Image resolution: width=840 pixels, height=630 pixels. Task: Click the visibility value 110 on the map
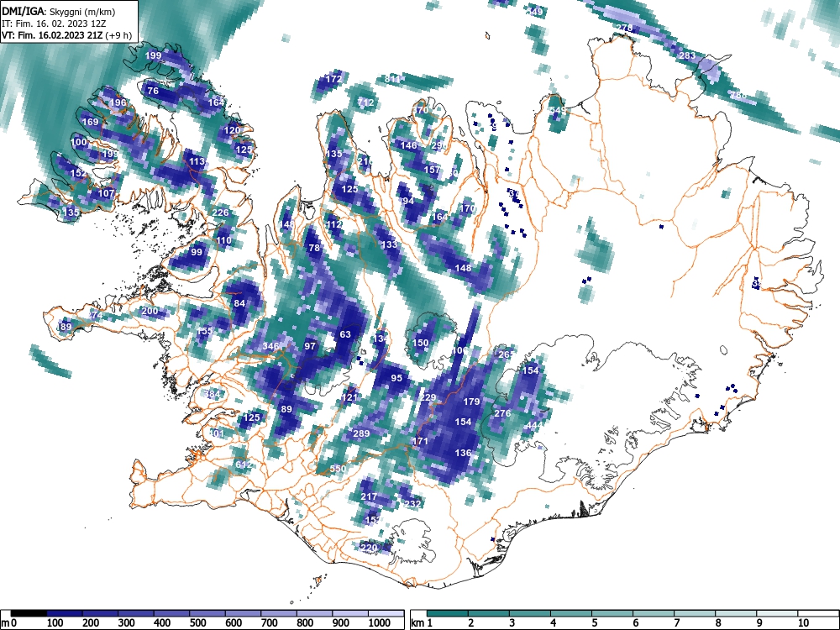pos(224,240)
